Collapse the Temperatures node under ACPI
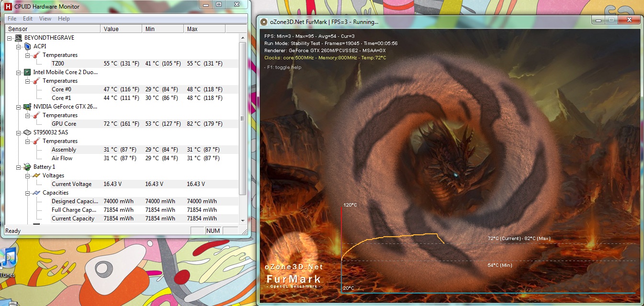 click(x=28, y=55)
